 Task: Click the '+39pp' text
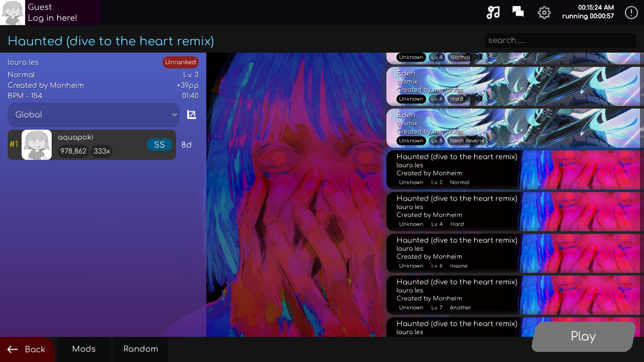pos(187,85)
